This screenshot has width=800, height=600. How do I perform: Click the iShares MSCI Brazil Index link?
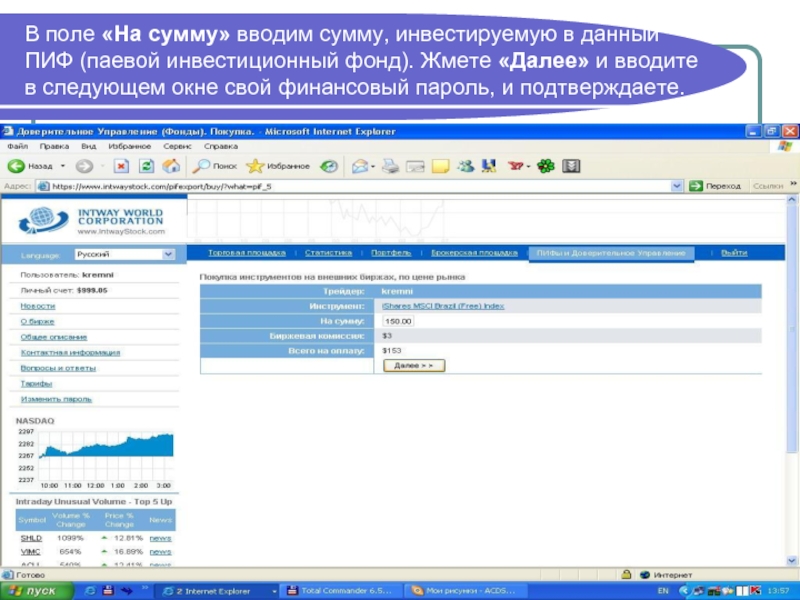coord(443,305)
